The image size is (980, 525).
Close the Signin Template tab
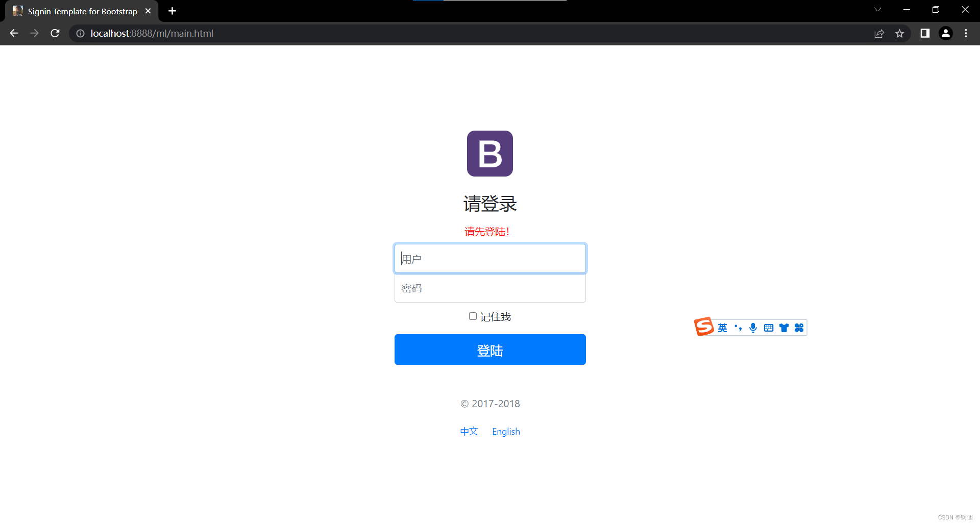pos(148,11)
